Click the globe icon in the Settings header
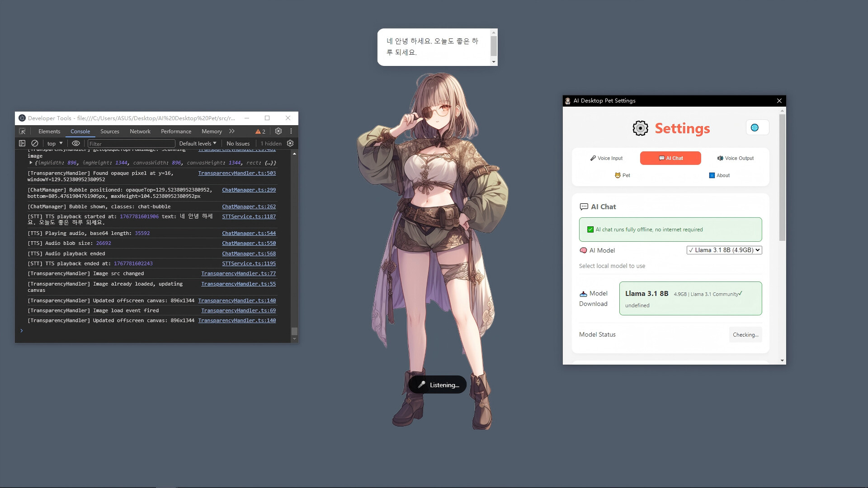 tap(757, 127)
